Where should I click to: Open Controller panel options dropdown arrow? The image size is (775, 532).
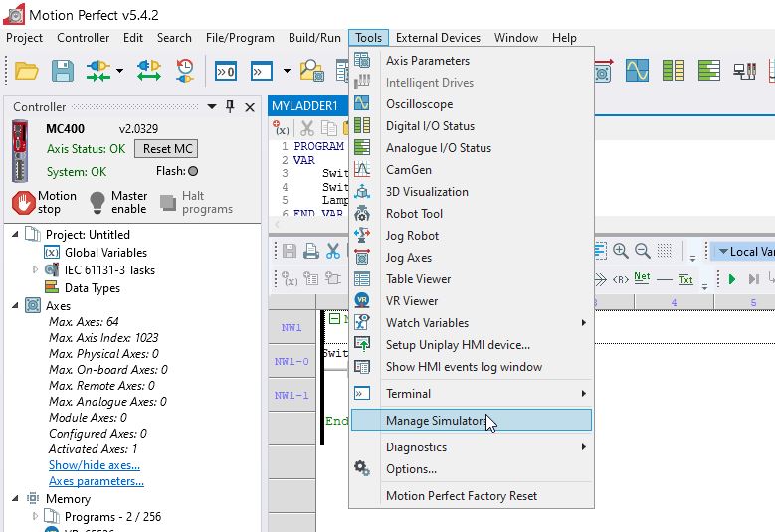pyautogui.click(x=212, y=106)
